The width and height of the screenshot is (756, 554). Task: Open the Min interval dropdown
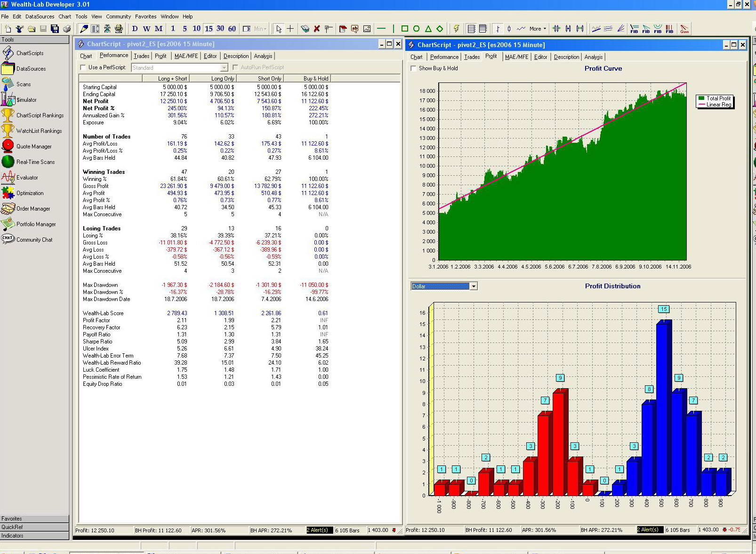click(x=261, y=29)
